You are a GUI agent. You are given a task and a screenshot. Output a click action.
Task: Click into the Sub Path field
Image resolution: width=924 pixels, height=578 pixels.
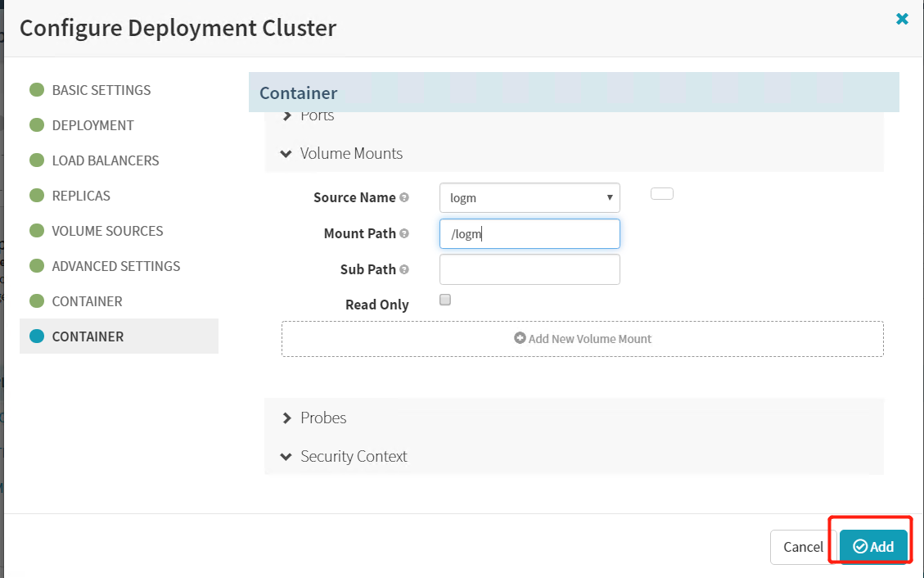point(530,269)
